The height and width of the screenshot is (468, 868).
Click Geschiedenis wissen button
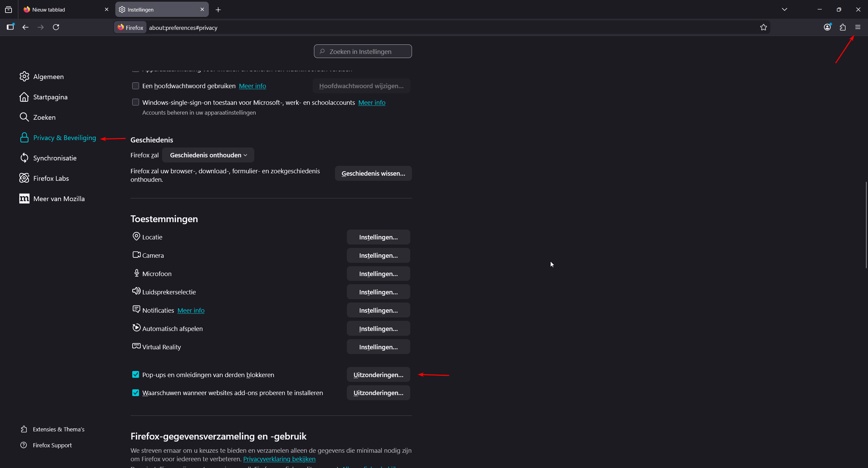tap(373, 173)
